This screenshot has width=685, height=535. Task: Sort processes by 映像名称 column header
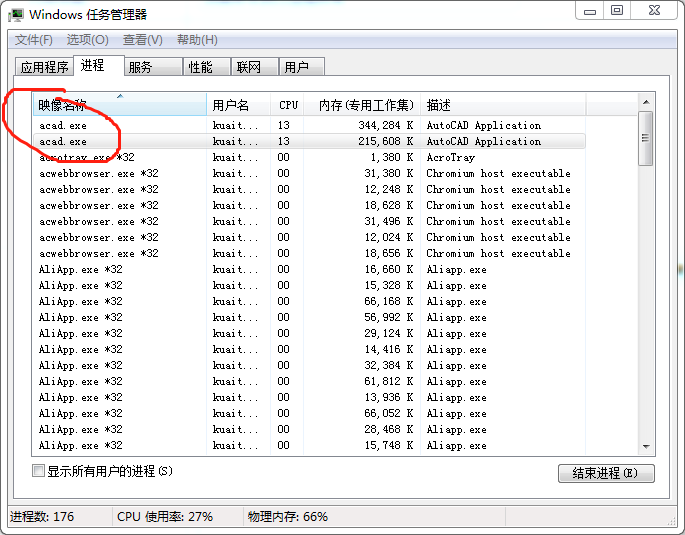tap(119, 105)
